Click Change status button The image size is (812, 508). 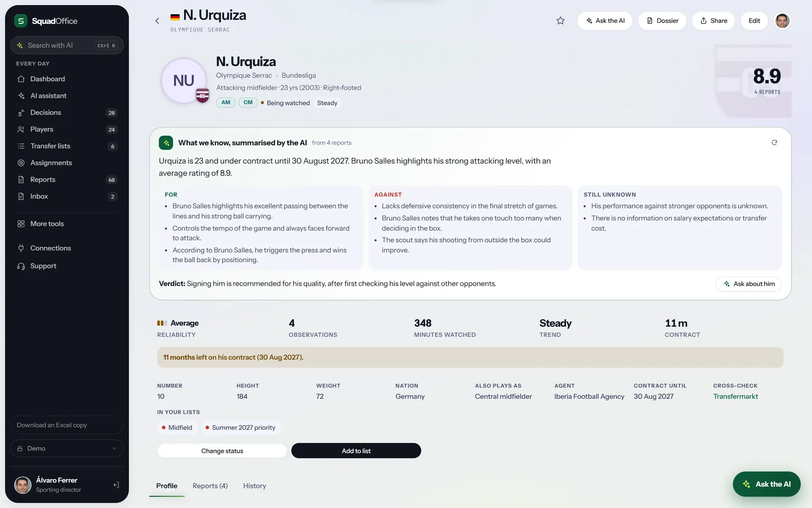(222, 451)
